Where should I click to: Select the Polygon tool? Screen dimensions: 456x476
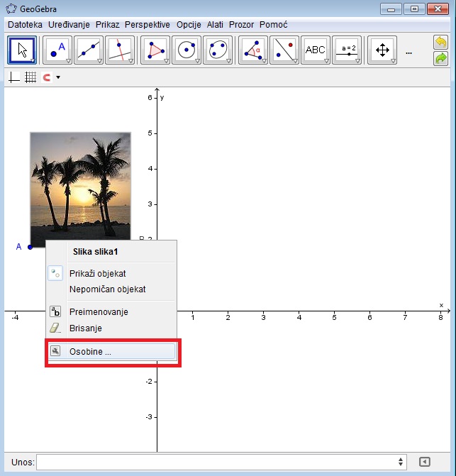[155, 50]
